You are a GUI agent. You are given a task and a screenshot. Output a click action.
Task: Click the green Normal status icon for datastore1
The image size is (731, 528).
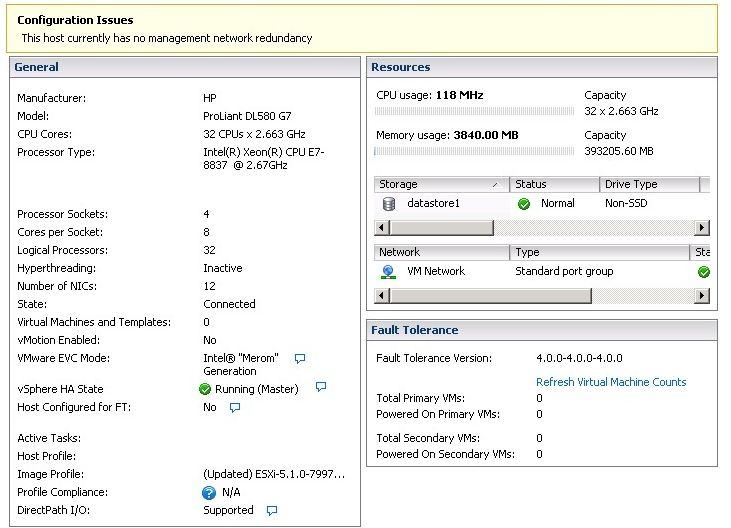[524, 204]
